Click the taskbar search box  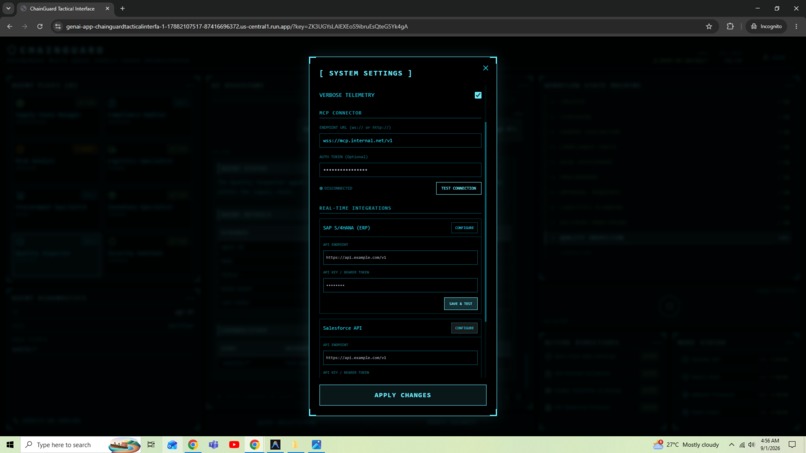pos(81,444)
